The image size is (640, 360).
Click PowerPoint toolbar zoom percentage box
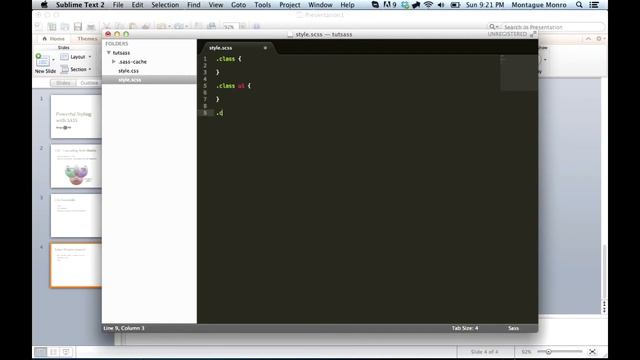click(x=230, y=27)
